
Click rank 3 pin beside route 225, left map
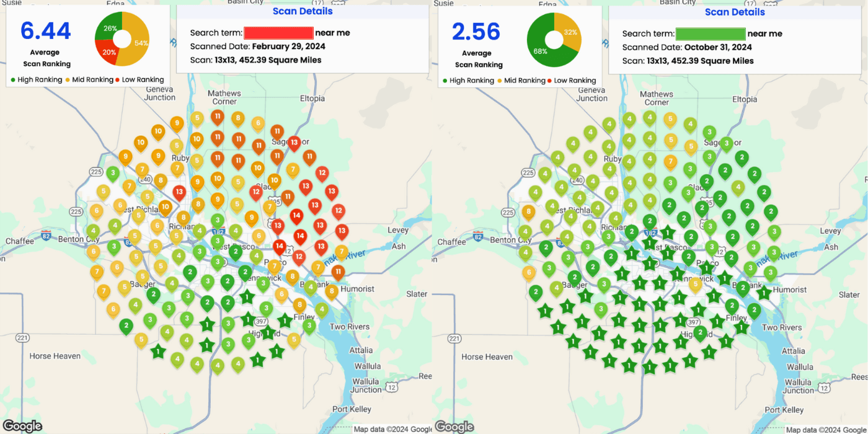click(113, 173)
